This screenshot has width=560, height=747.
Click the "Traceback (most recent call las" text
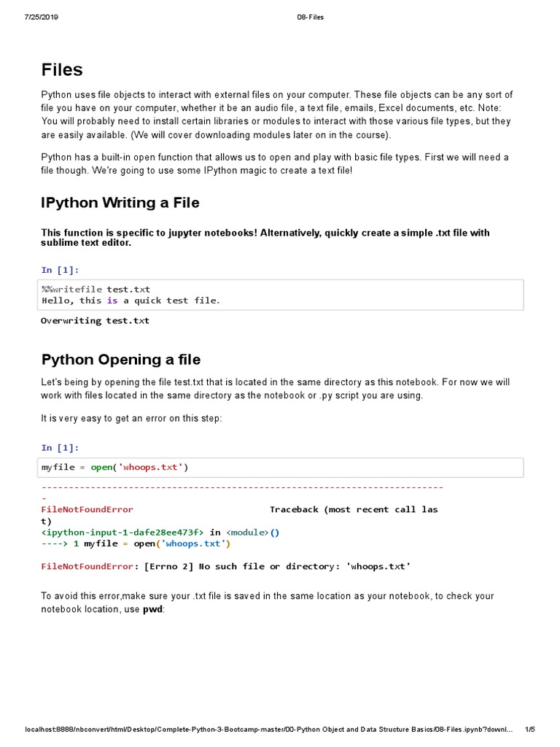354,509
